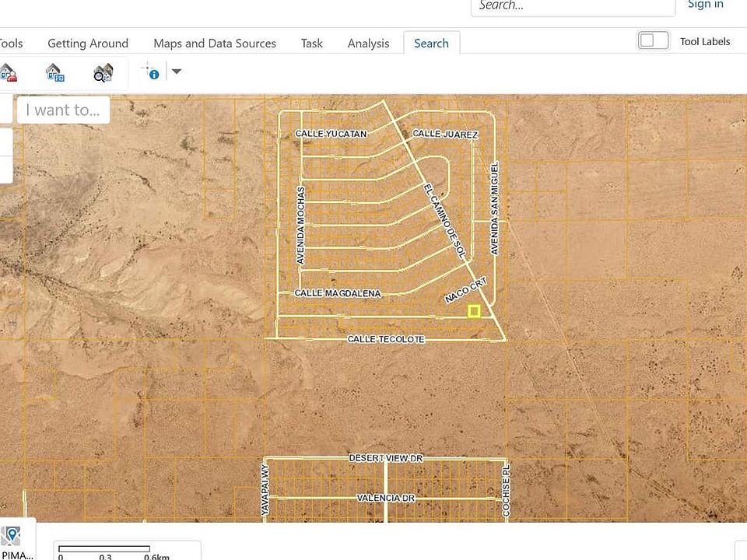Click the blue info icon on toolbar
This screenshot has height=560, width=747.
coord(154,75)
